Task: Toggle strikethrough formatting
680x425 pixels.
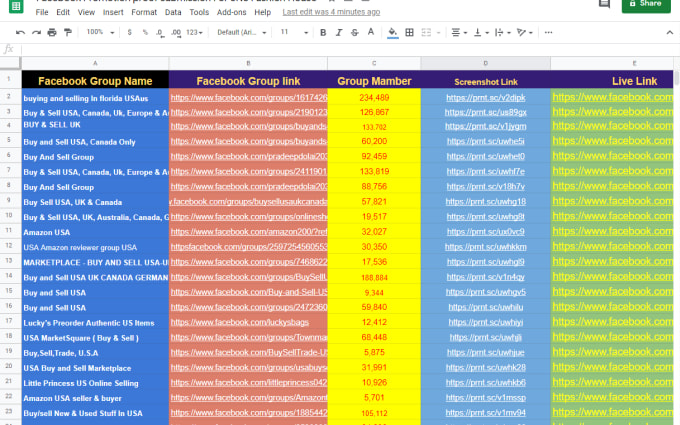Action: (355, 33)
